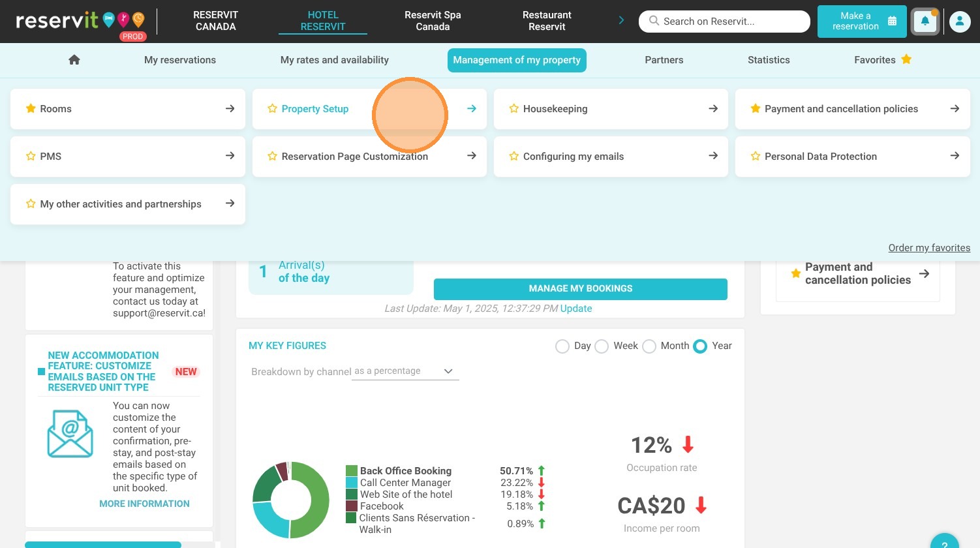Select the Month radio button

pyautogui.click(x=649, y=346)
